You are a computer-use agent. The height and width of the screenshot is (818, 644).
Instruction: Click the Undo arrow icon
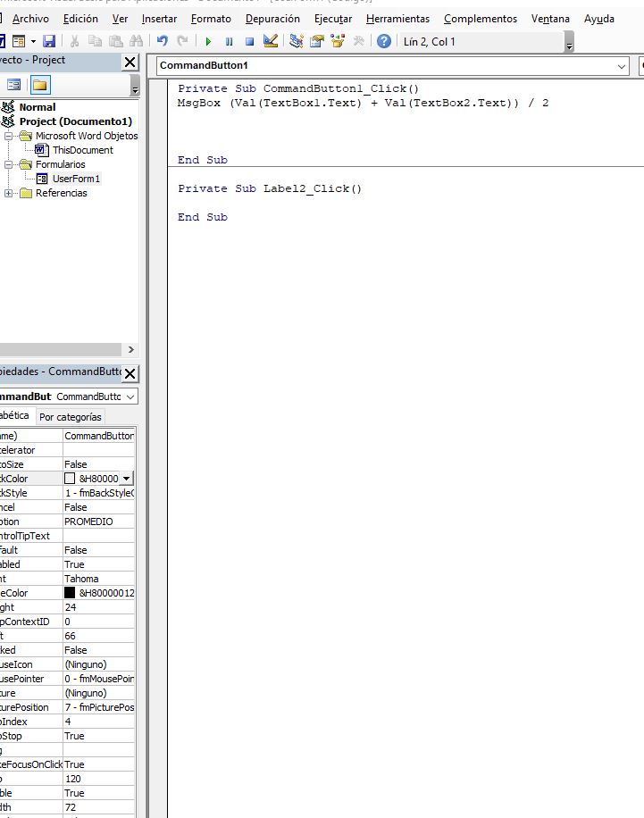click(x=162, y=41)
